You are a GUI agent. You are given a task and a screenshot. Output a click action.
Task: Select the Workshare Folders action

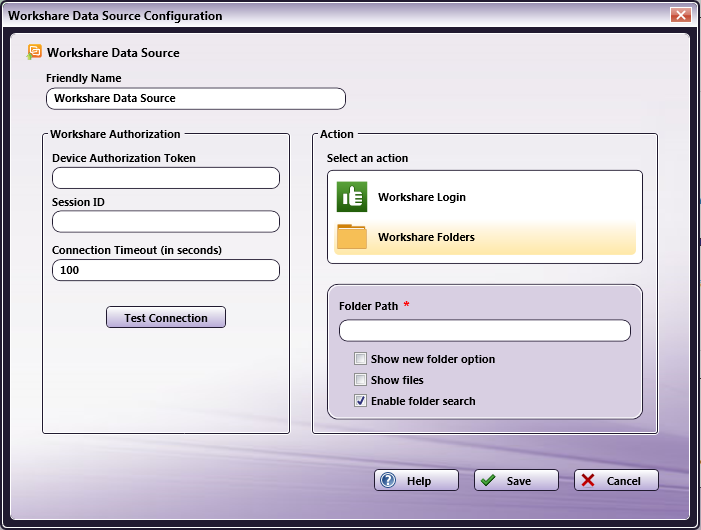[x=426, y=238]
